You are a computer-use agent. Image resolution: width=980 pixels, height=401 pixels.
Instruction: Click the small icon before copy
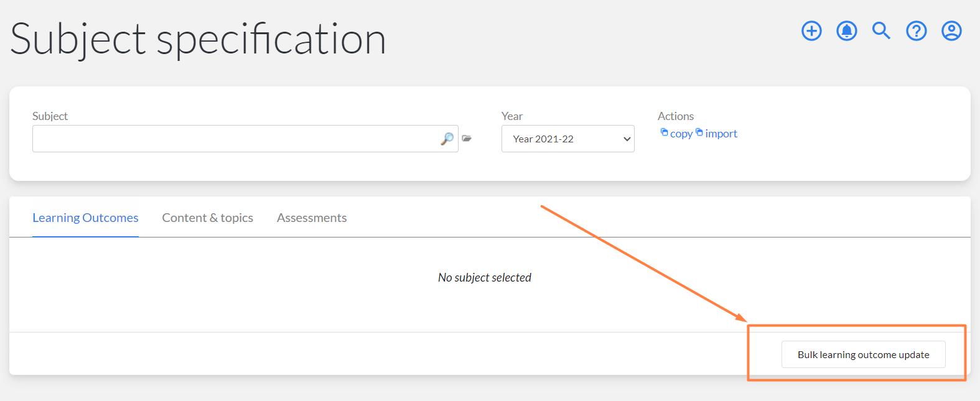click(664, 132)
